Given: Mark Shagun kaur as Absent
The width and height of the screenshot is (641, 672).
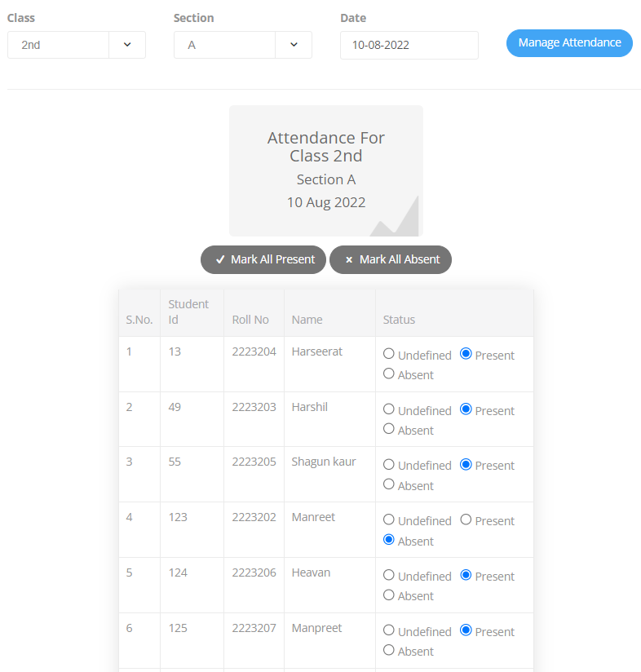Looking at the screenshot, I should point(389,484).
